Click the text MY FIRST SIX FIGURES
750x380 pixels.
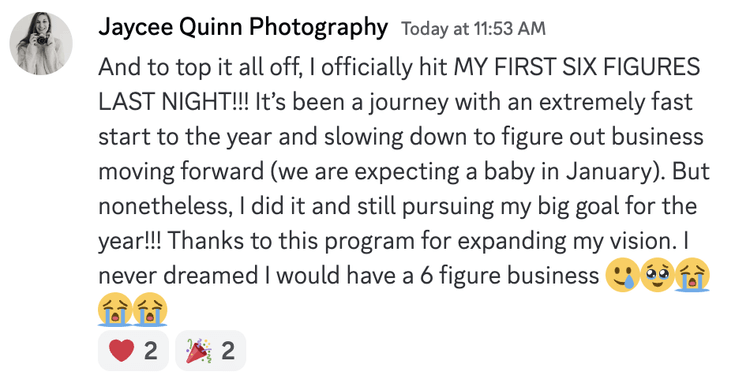[x=577, y=67]
